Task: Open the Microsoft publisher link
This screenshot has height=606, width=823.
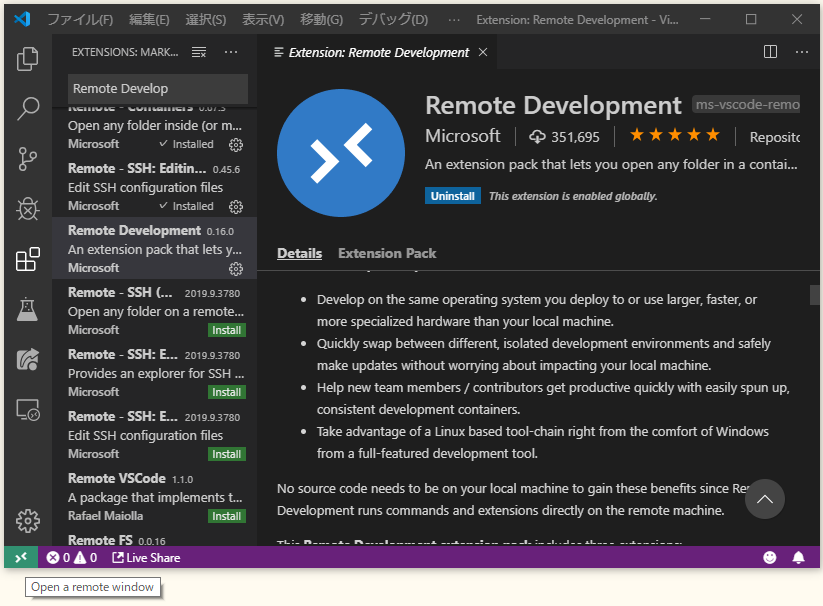Action: [462, 136]
